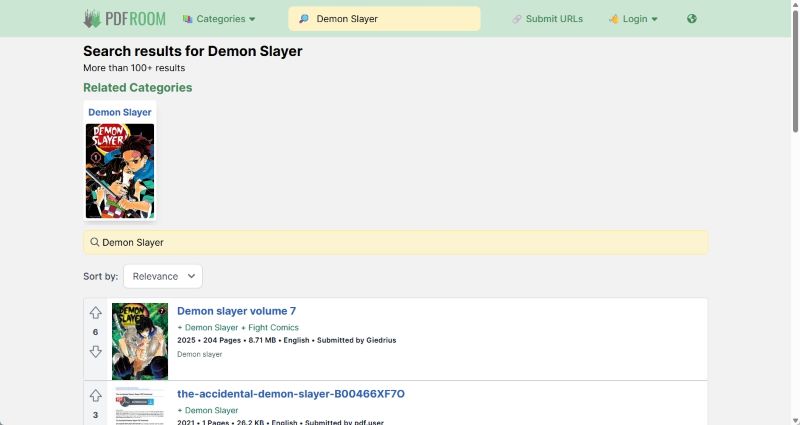Click the page vertical scrollbar thumb
Screen dimensions: 800x425
click(795, 71)
